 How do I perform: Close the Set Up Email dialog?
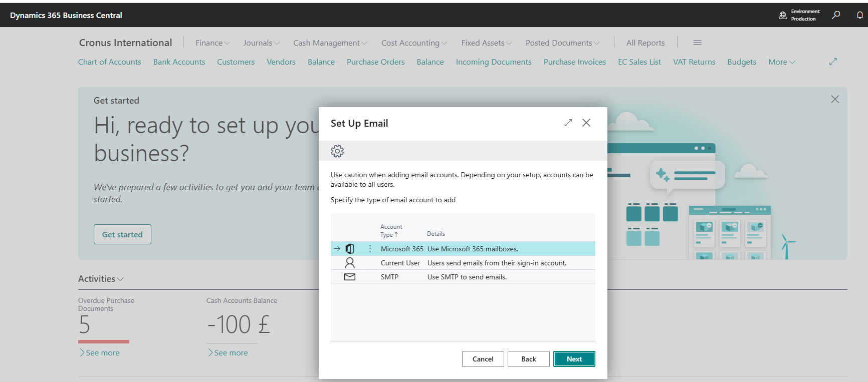point(586,123)
